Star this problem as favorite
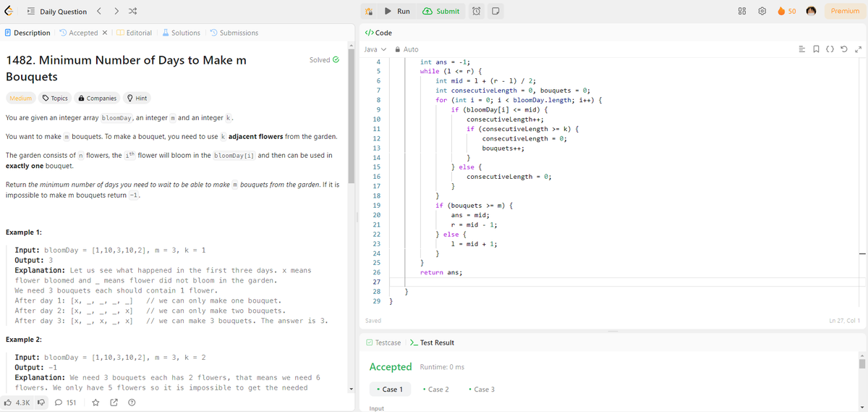 [x=95, y=402]
